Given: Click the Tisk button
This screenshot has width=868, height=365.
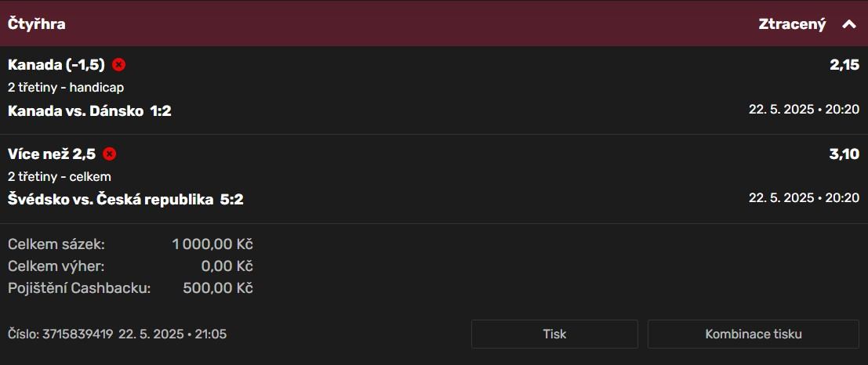Looking at the screenshot, I should coord(554,334).
